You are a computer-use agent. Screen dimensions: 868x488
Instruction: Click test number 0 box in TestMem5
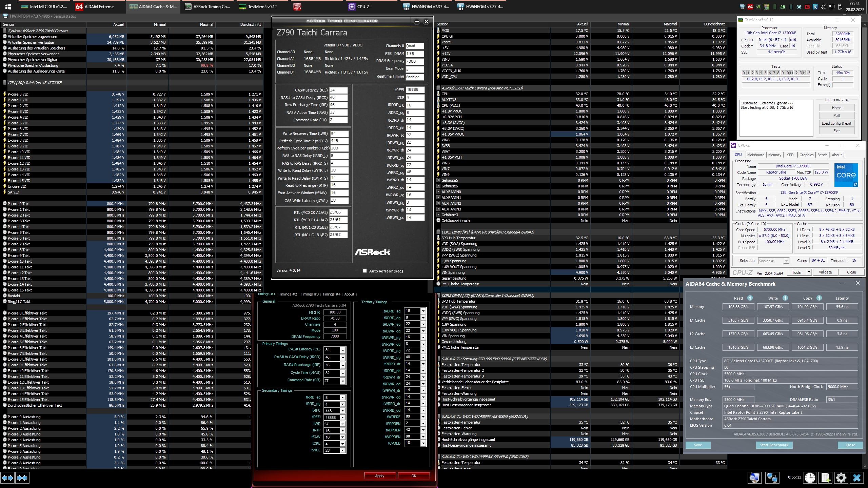coord(744,73)
